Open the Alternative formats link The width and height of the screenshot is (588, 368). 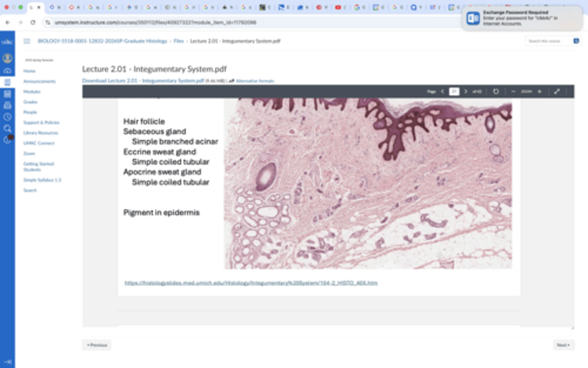click(x=255, y=81)
